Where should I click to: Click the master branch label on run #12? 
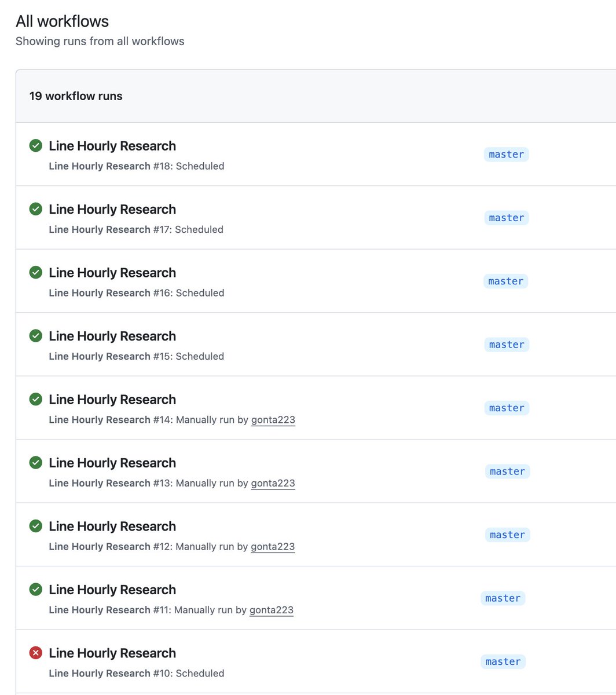coord(508,535)
